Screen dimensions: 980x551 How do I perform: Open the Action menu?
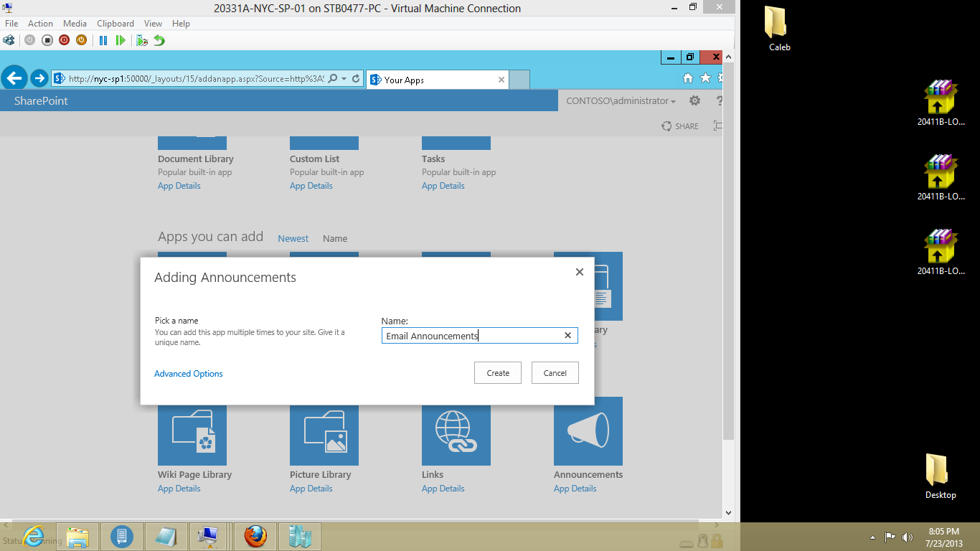point(41,24)
